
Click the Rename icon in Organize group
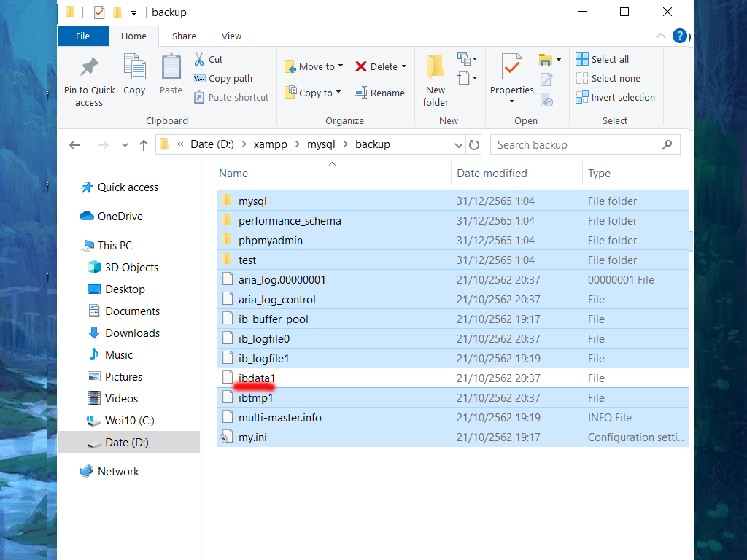[x=360, y=93]
